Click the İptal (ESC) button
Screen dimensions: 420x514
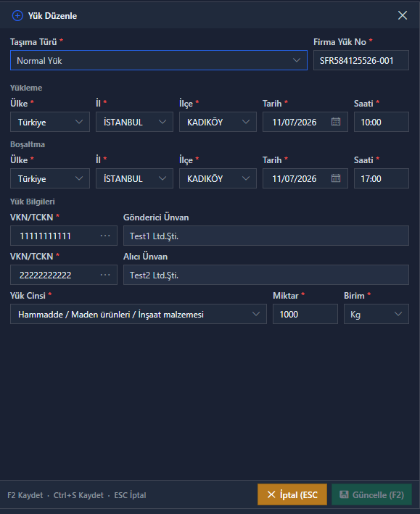292,494
